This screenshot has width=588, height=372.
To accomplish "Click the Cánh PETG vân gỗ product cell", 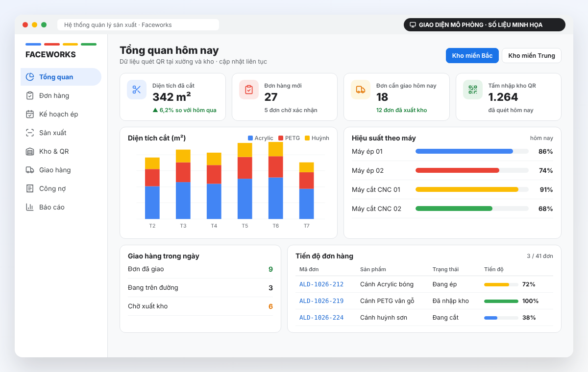I will pos(387,301).
